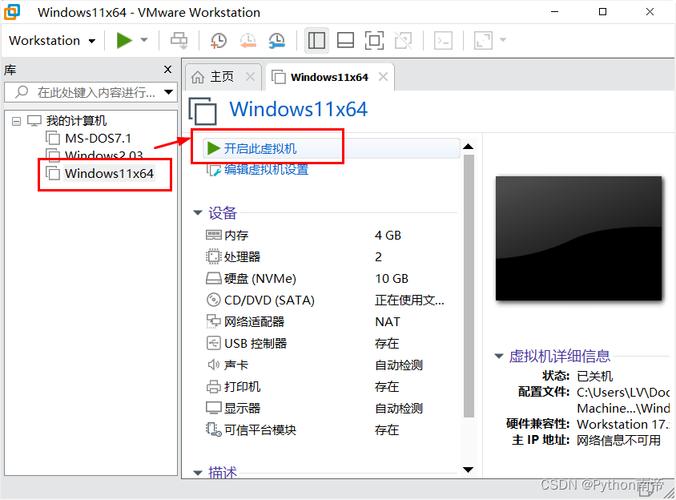Switch to the 主页 tab

pyautogui.click(x=222, y=77)
